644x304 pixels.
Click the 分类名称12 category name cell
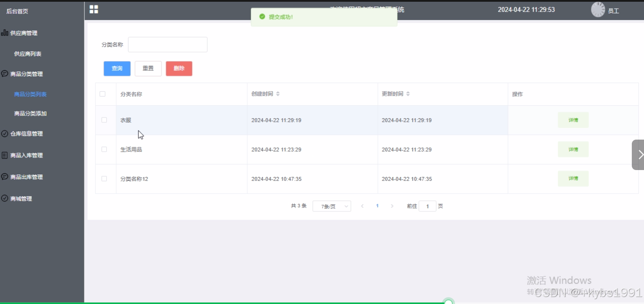click(182, 179)
